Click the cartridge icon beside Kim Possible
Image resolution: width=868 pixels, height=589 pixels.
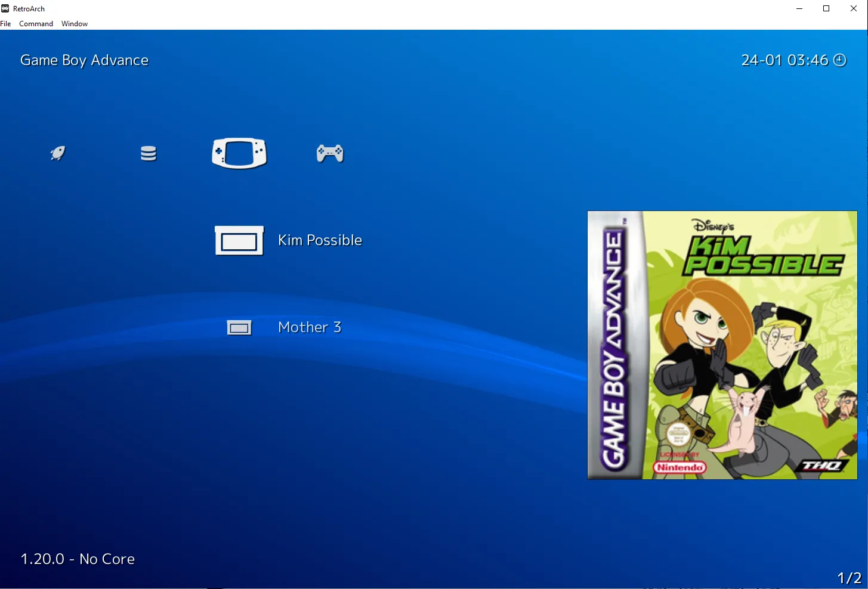coord(239,240)
